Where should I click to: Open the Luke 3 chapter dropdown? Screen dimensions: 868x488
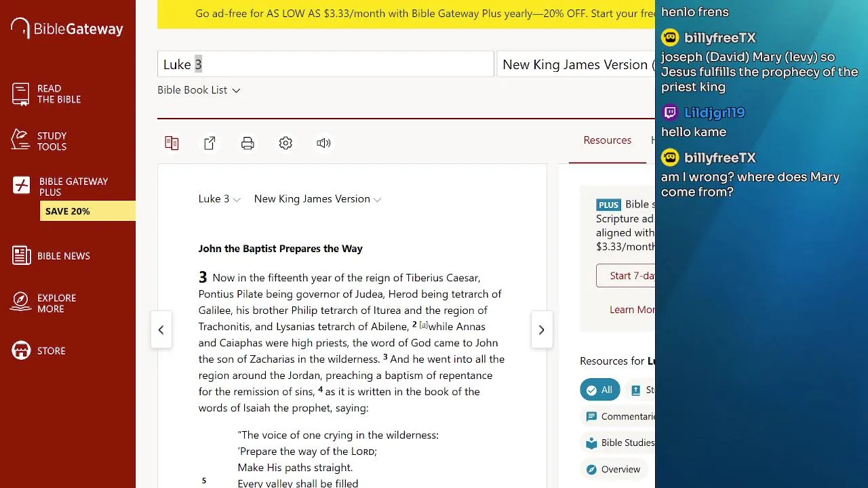[219, 199]
